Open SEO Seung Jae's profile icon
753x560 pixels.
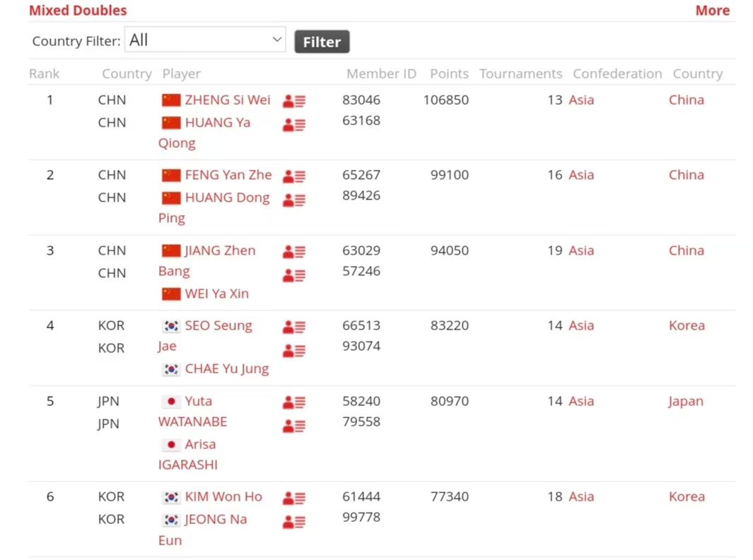293,327
